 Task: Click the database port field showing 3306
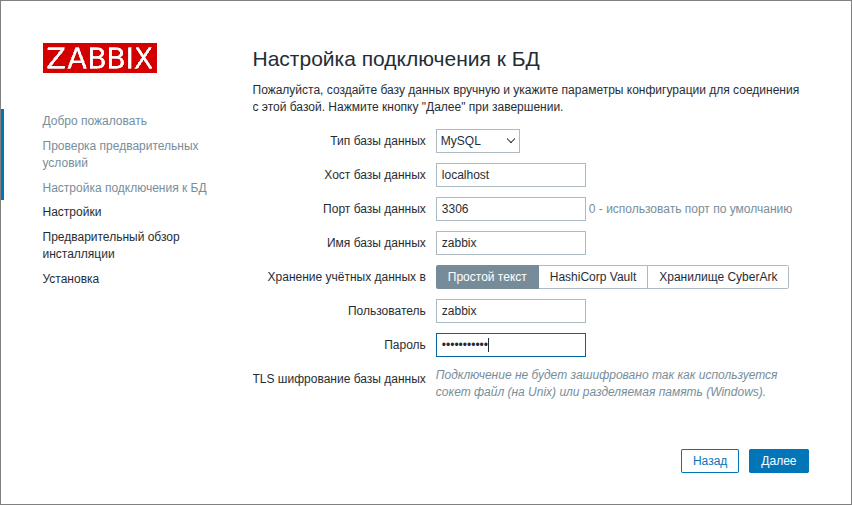point(511,209)
